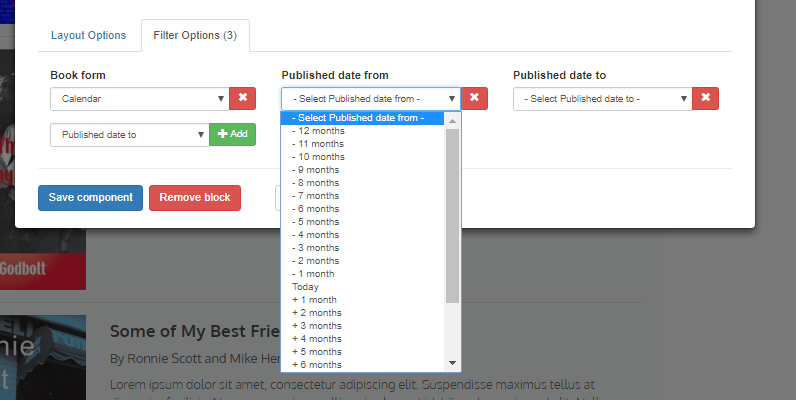Open the Book form Calendar dropdown

[x=140, y=98]
